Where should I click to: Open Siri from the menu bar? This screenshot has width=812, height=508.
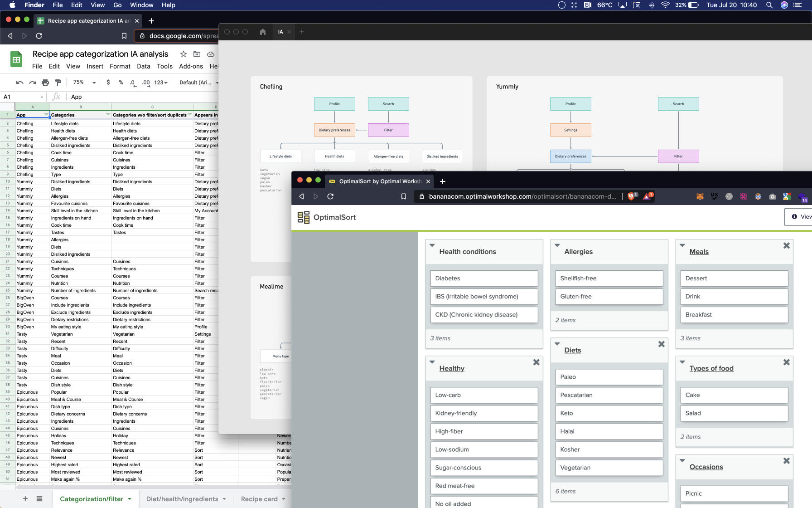click(784, 5)
